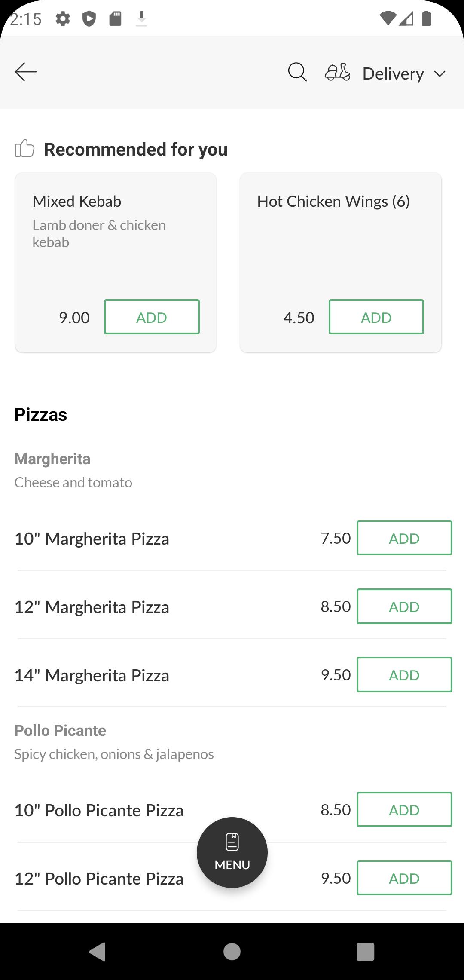Add the 12" Margherita Pizza
The image size is (464, 980).
pos(404,606)
